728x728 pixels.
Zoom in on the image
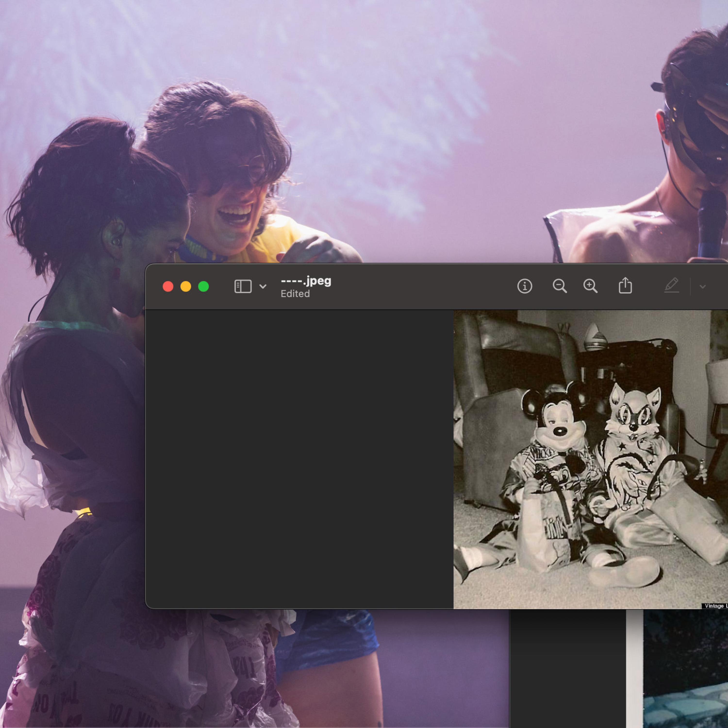[x=590, y=286]
